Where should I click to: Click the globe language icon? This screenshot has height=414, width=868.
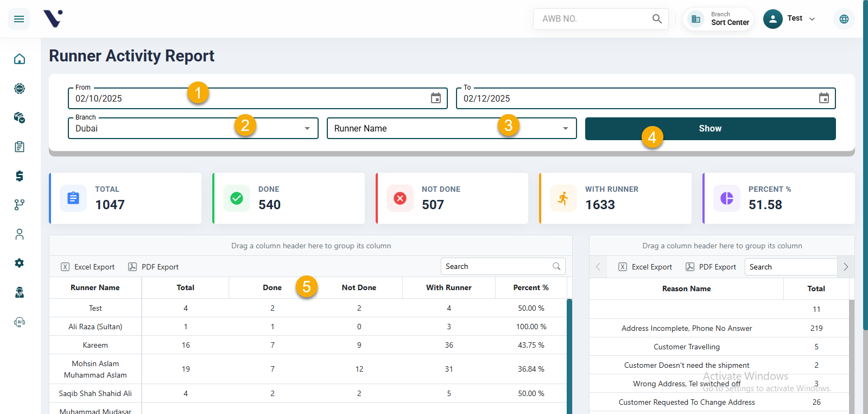point(844,19)
